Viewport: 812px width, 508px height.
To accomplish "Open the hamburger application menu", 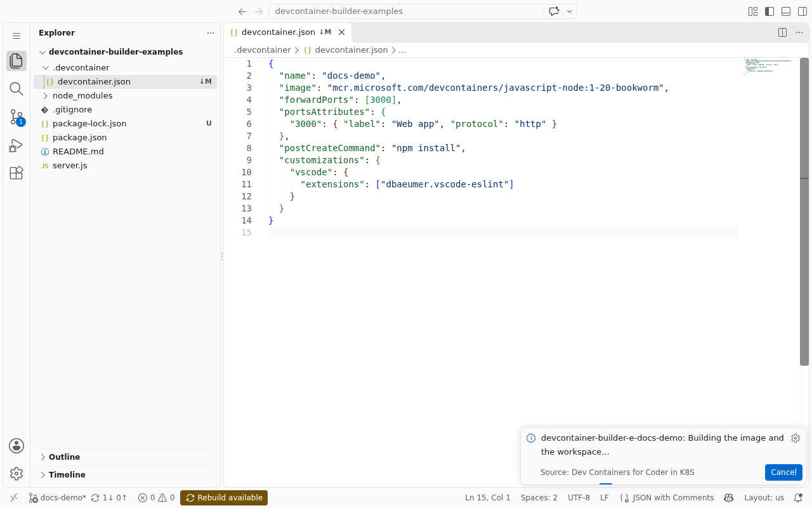I will (x=16, y=36).
